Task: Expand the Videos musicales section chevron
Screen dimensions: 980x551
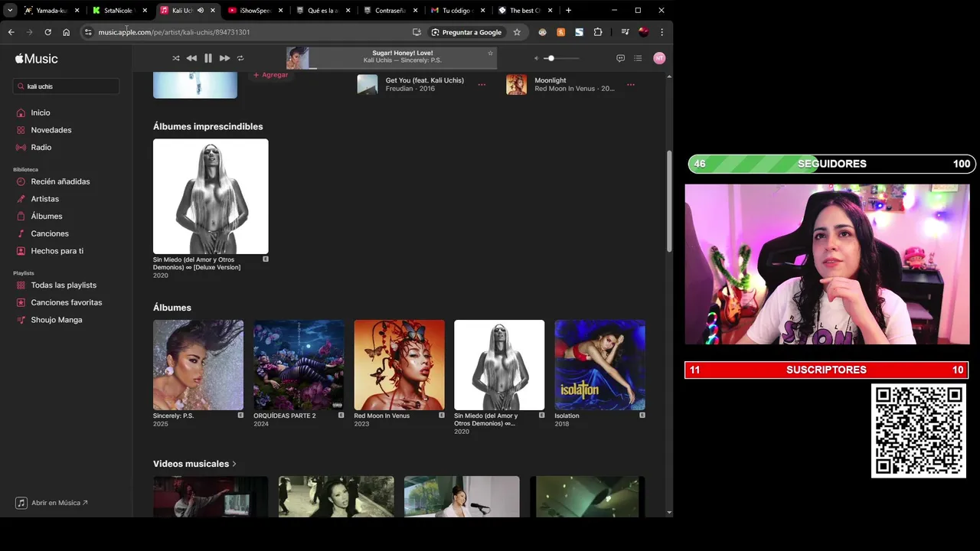Action: [234, 464]
